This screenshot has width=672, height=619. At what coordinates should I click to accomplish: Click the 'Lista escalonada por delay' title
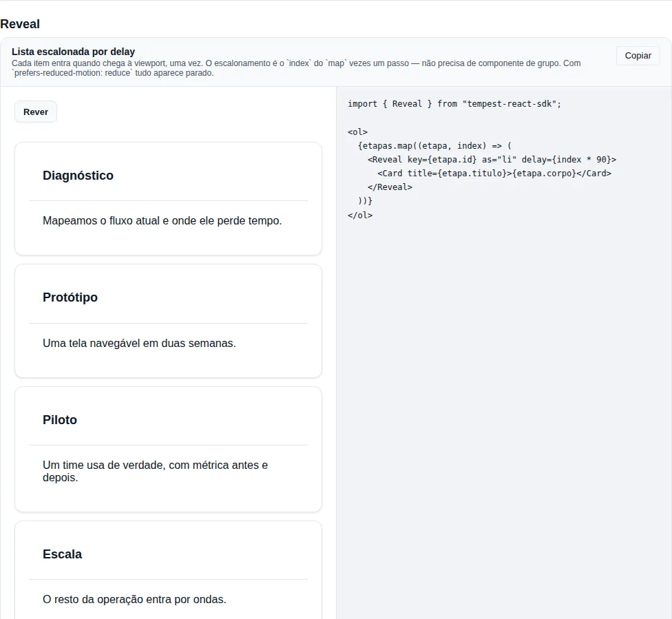pos(73,52)
